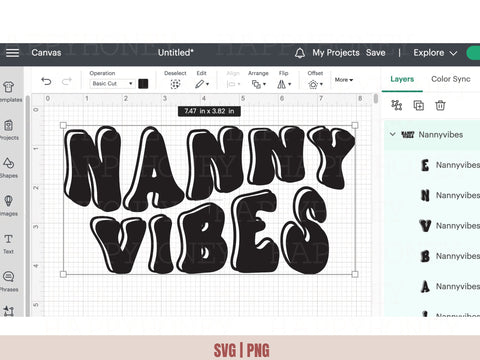Open the black color swatch

click(x=143, y=84)
